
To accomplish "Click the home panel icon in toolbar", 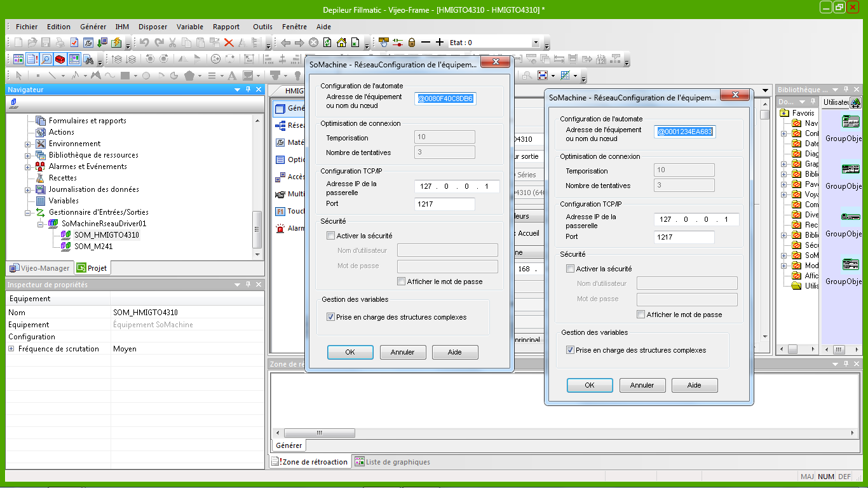I will (x=341, y=43).
